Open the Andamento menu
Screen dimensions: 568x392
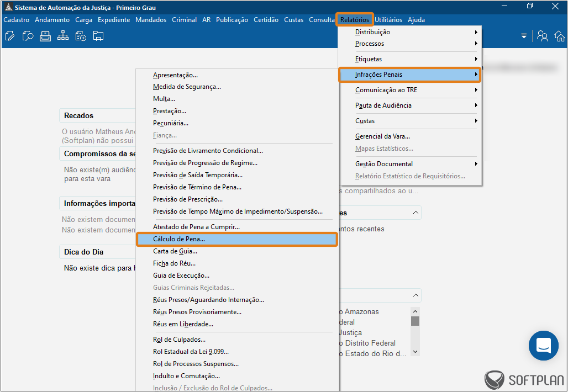pos(52,20)
